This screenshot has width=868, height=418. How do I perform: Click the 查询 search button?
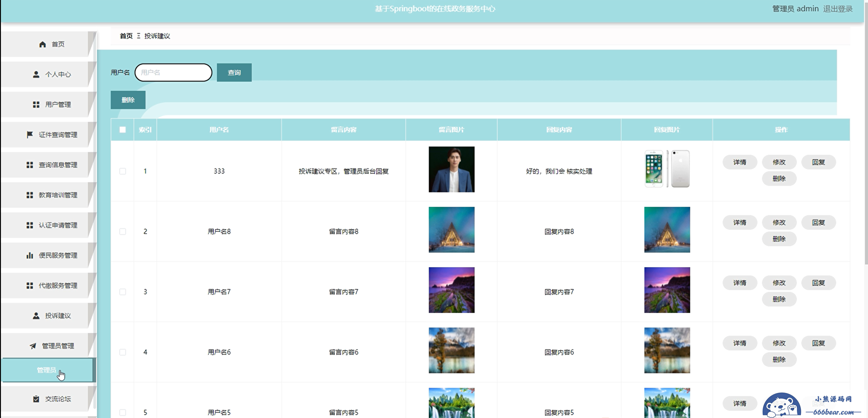tap(234, 72)
